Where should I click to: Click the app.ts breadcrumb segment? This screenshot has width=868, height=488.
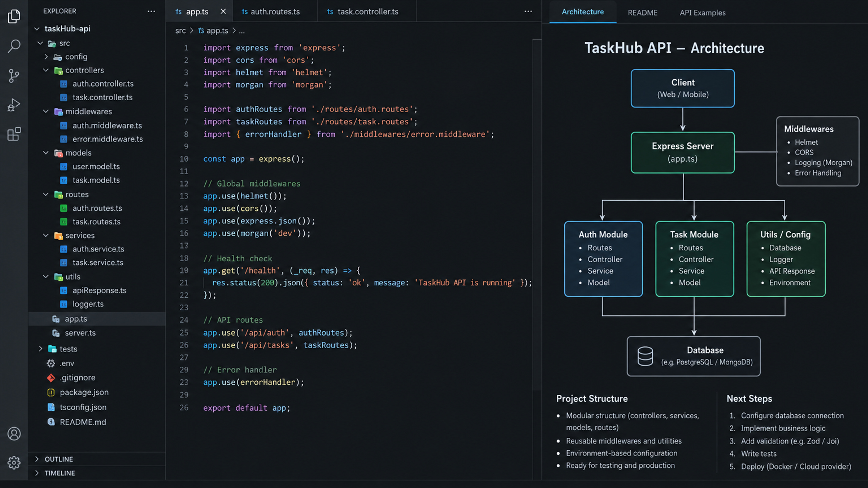click(217, 31)
